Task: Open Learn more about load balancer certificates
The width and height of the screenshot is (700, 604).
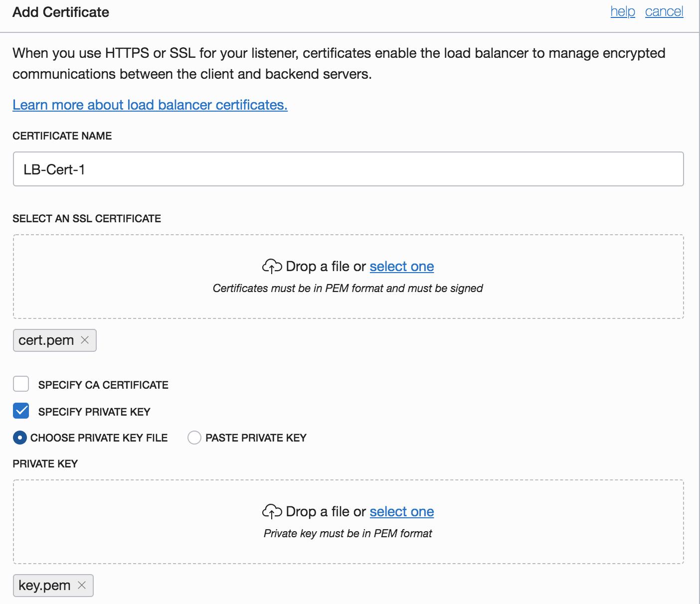Action: point(150,105)
